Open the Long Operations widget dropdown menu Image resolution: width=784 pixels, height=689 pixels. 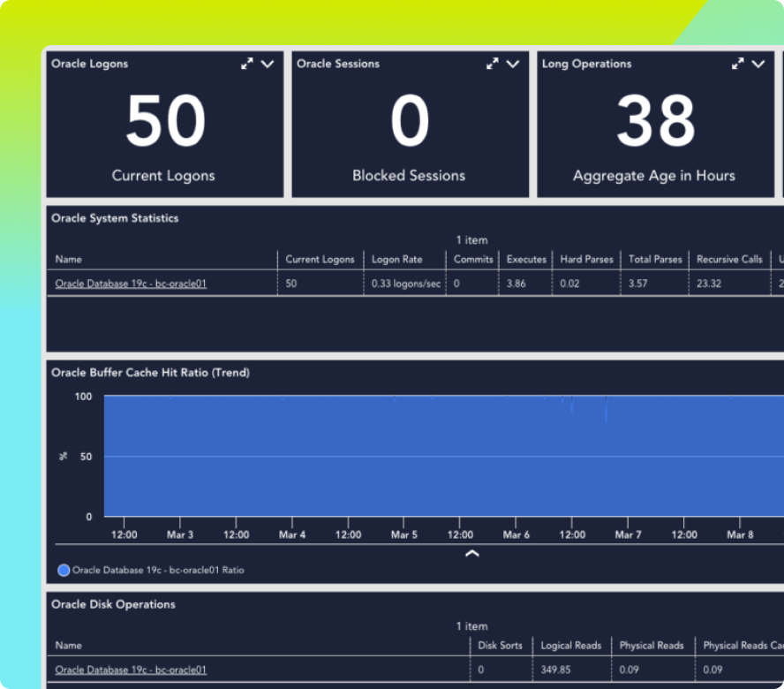click(758, 64)
